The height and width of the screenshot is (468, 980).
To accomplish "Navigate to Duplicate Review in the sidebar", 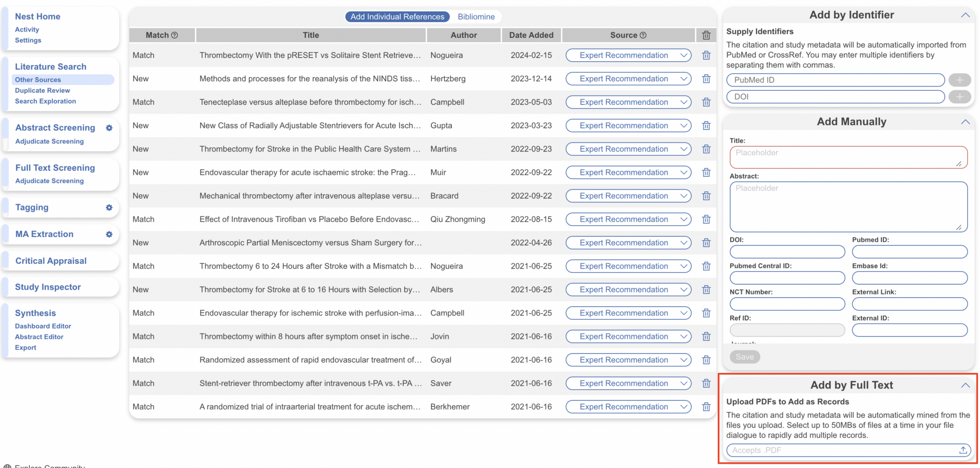I will (42, 90).
